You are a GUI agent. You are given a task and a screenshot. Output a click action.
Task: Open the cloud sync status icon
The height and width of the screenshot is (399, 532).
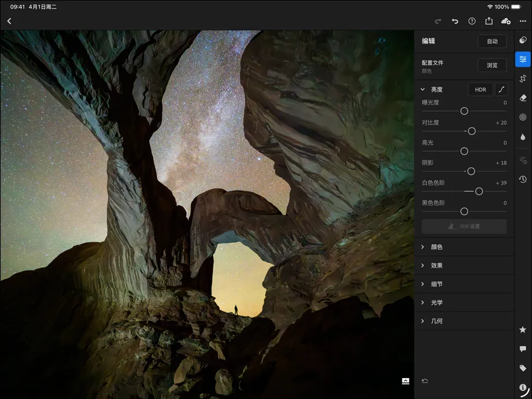(506, 21)
